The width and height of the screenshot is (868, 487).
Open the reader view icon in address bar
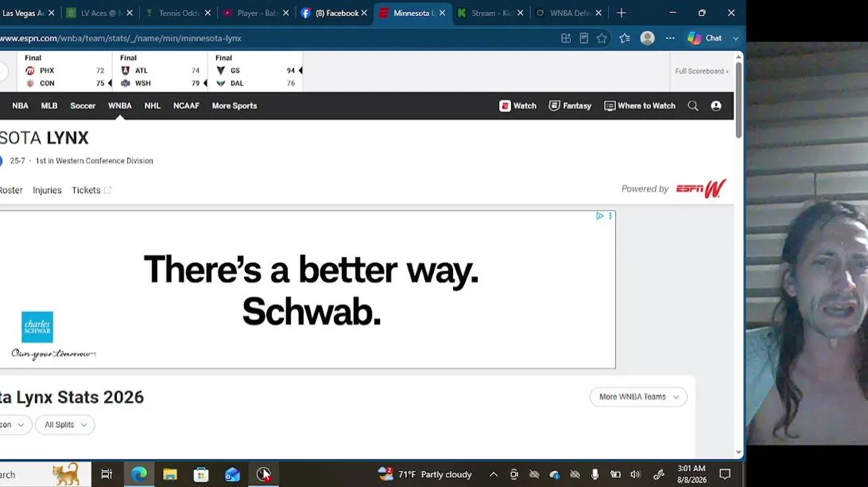point(584,39)
